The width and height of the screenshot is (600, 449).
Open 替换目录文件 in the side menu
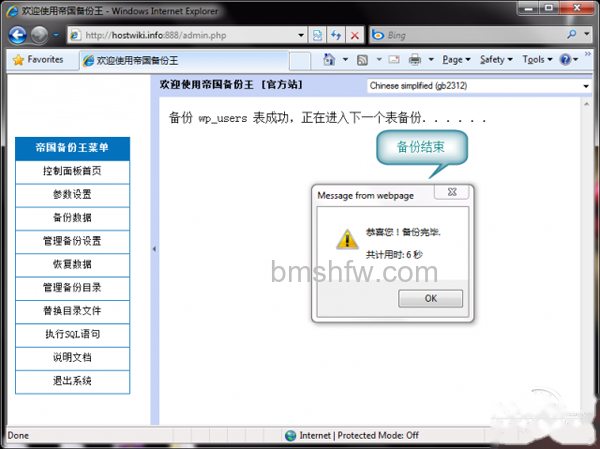72,311
